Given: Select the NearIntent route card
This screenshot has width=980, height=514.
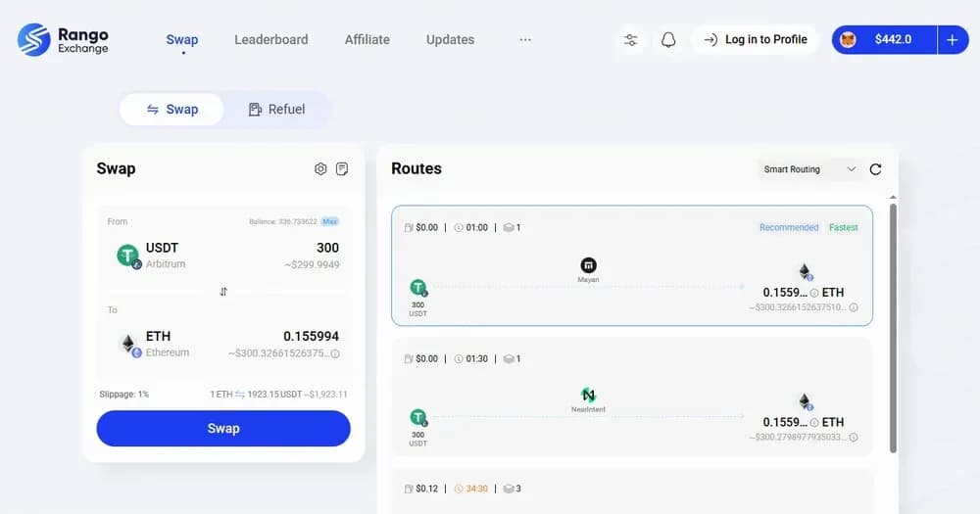Looking at the screenshot, I should coord(632,397).
